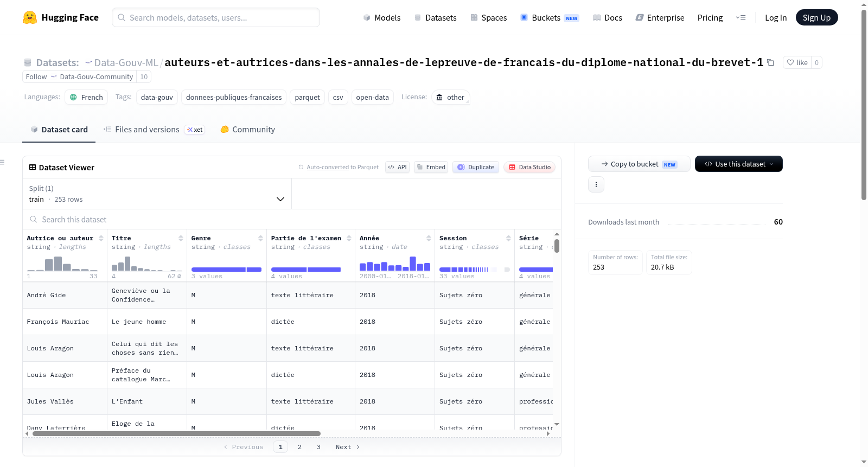Sort the Autrice ou auteur column

(x=101, y=238)
